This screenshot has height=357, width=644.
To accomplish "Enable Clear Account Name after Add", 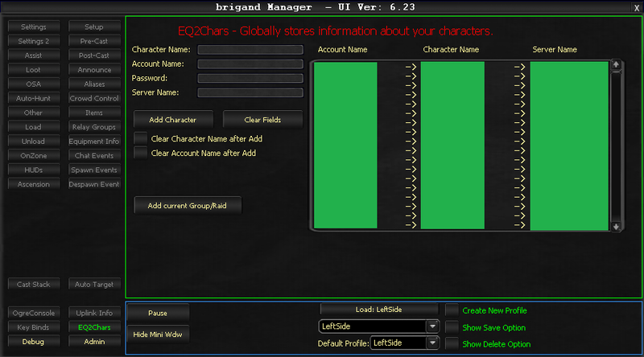I will point(141,153).
